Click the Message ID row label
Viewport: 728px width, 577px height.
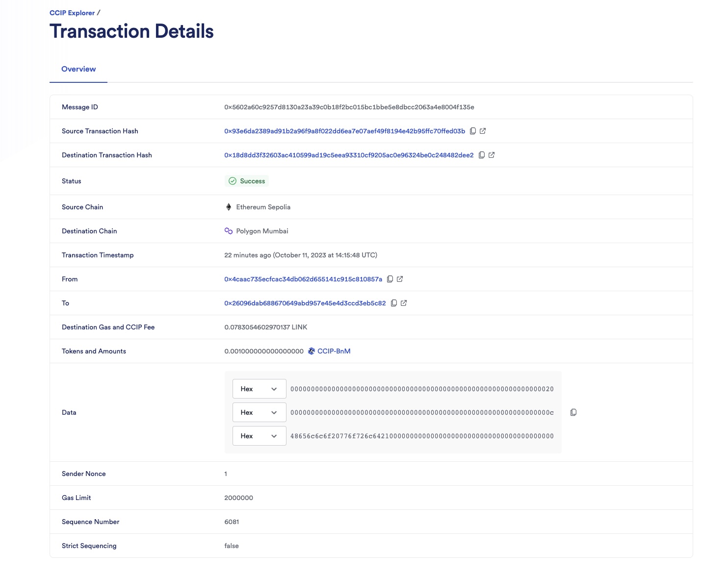(x=80, y=107)
